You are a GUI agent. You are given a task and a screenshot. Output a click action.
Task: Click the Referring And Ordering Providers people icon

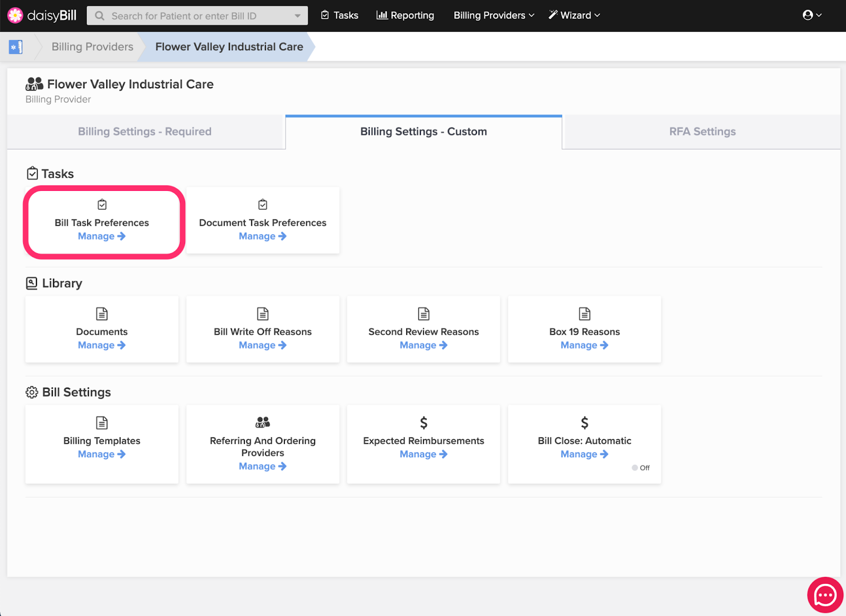(x=263, y=422)
